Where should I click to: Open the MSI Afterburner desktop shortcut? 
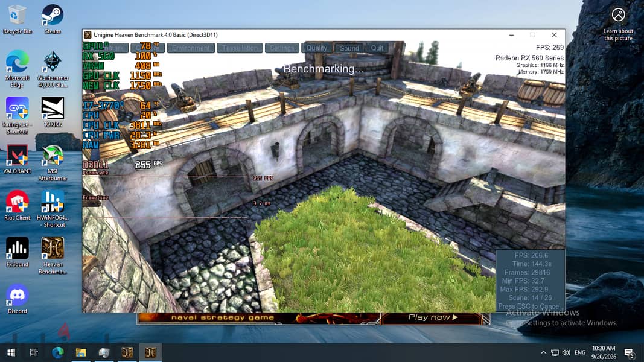[53, 163]
